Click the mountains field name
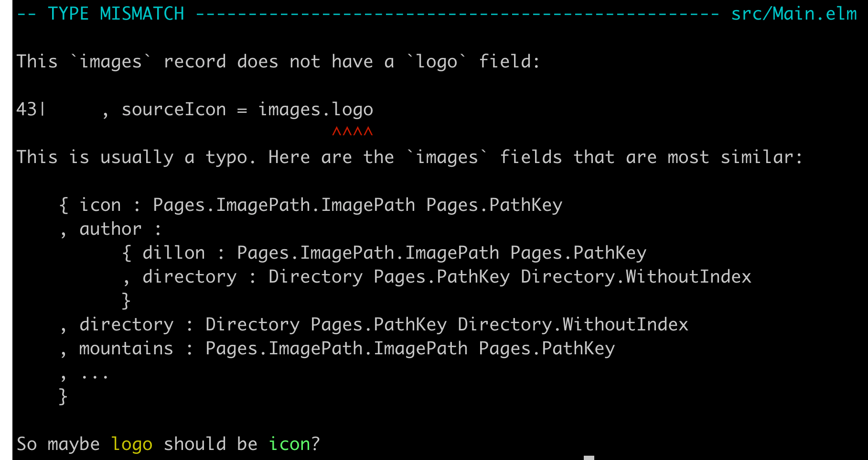 (126, 349)
